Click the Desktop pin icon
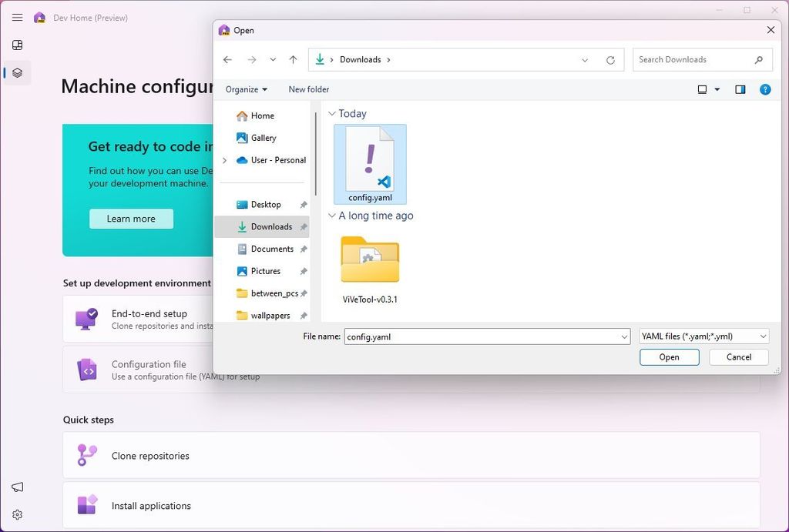This screenshot has height=532, width=789. coord(304,204)
